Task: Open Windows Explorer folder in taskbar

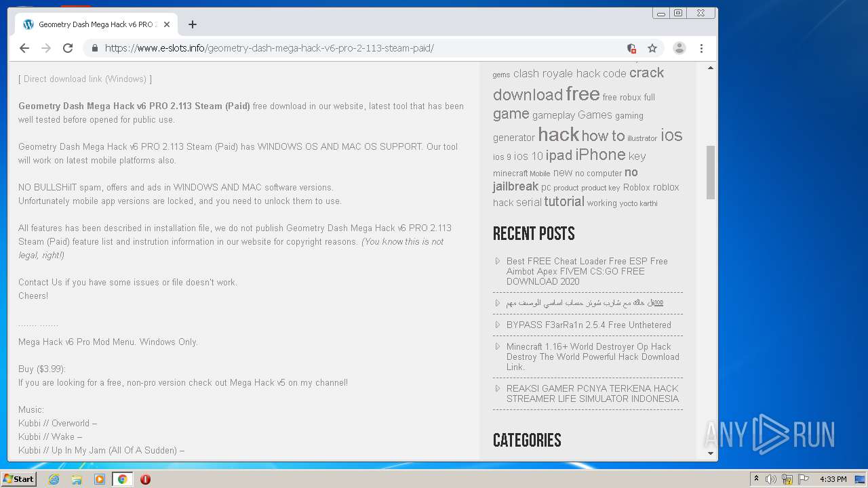Action: (77, 479)
